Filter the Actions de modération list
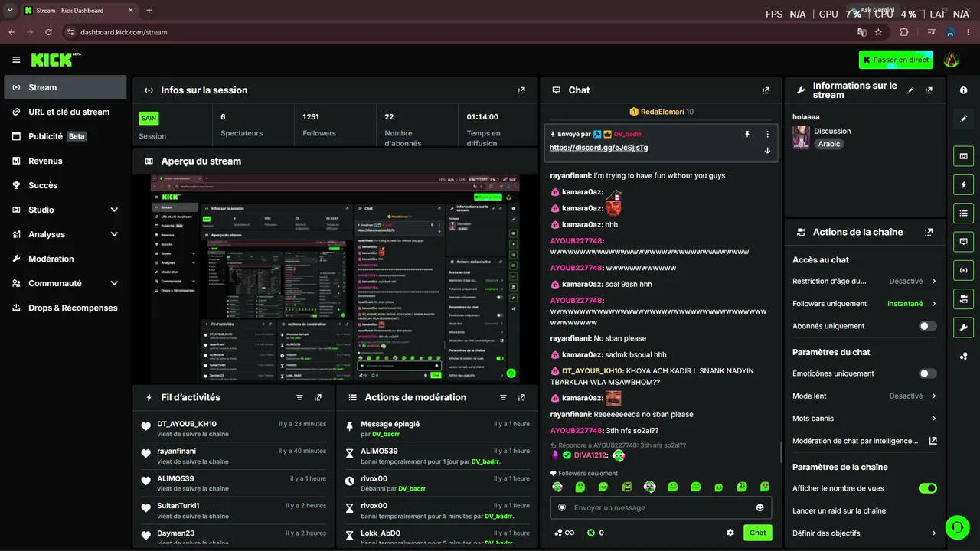Screen dimensions: 980x551 pyautogui.click(x=503, y=398)
